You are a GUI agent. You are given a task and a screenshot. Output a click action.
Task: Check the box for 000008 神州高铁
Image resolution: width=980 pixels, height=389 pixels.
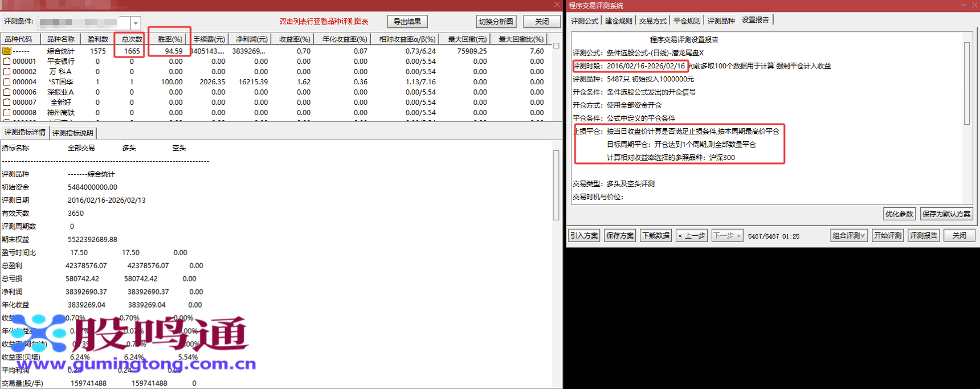7,113
